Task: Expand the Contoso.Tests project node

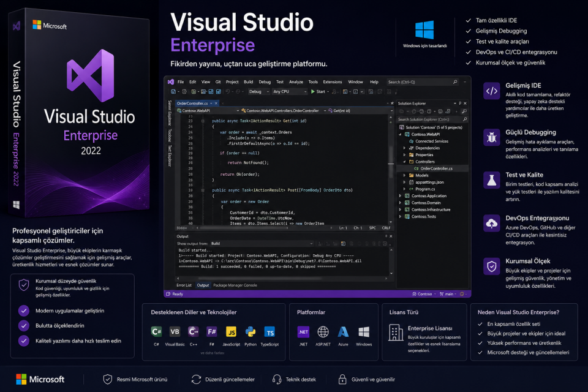Action: pyautogui.click(x=400, y=216)
